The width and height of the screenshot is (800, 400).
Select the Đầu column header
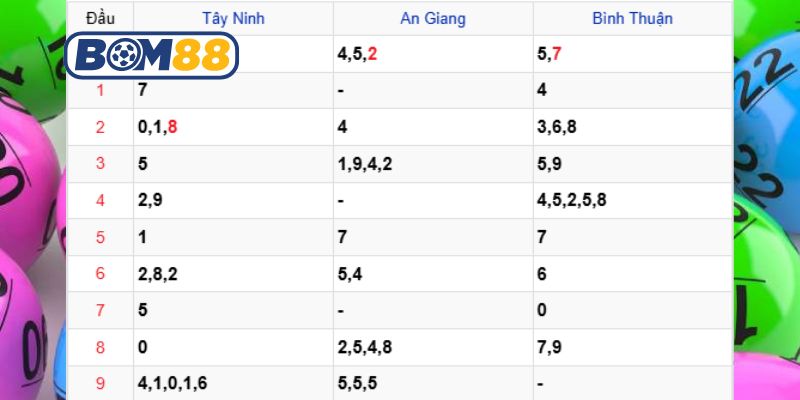pos(101,19)
